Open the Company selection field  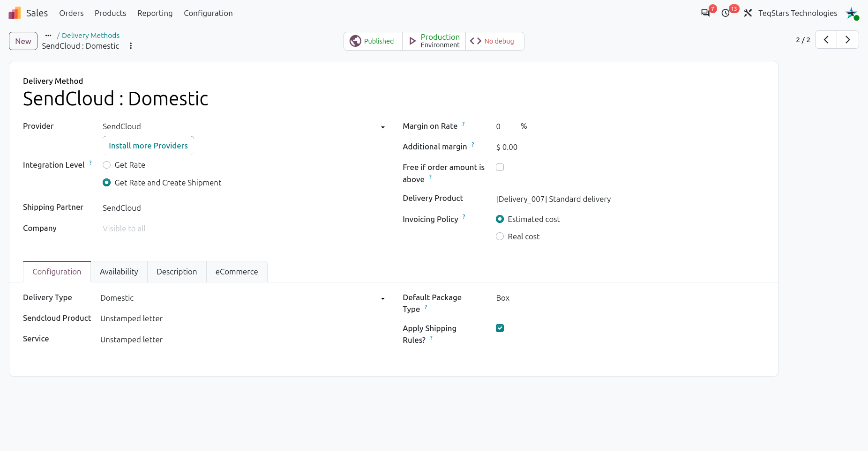click(243, 229)
